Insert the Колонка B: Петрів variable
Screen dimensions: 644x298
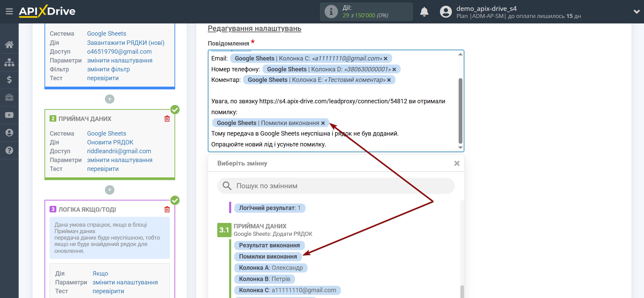(264, 279)
